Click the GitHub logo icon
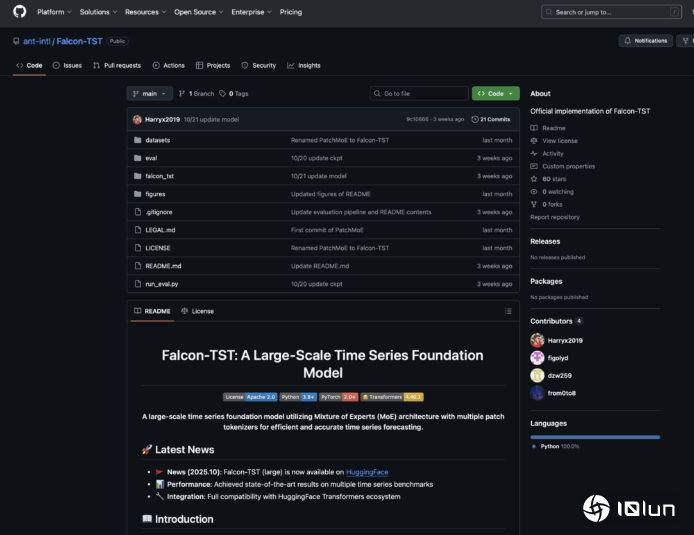 tap(20, 12)
